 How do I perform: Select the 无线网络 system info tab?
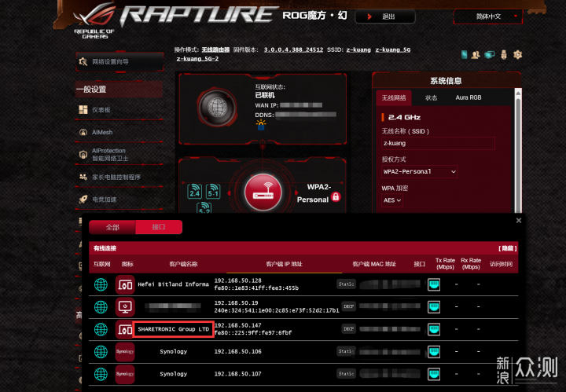click(394, 97)
